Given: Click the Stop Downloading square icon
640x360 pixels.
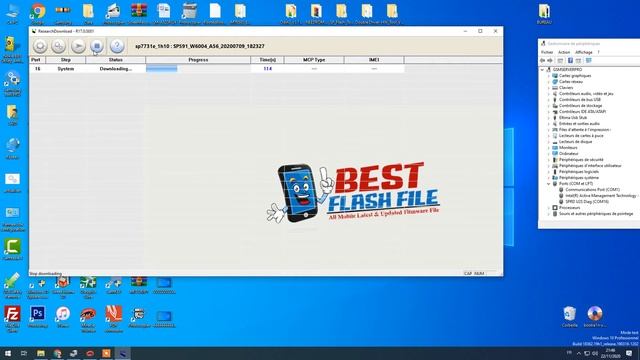Looking at the screenshot, I should pos(97,46).
